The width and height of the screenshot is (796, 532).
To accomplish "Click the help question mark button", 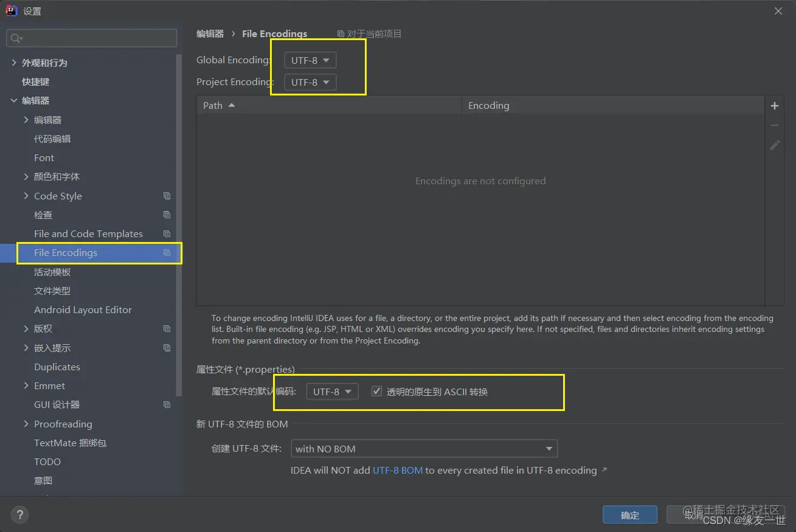I will [x=19, y=515].
